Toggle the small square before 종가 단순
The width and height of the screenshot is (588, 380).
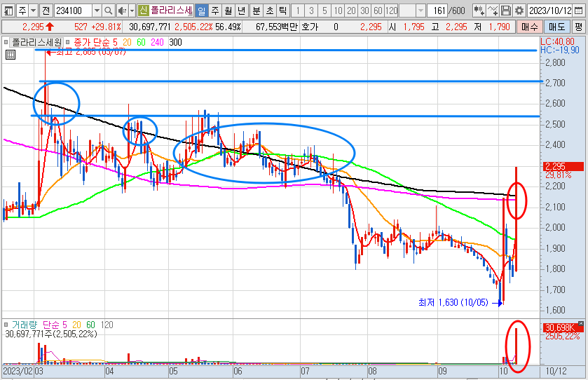click(x=67, y=42)
